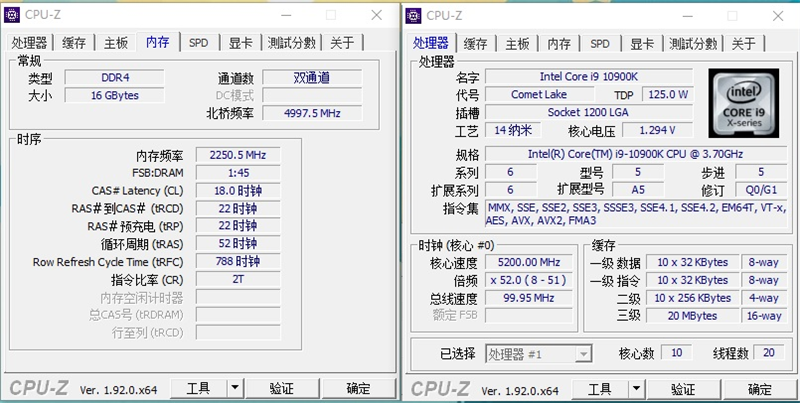Open 缓存 tab in left CPU-Z window
This screenshot has height=403, width=800.
74,43
